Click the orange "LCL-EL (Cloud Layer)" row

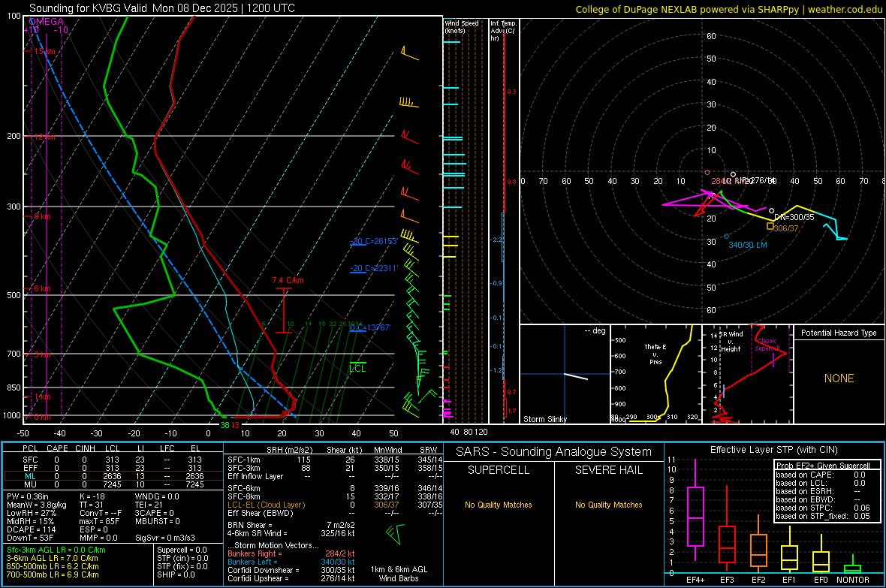[x=335, y=505]
